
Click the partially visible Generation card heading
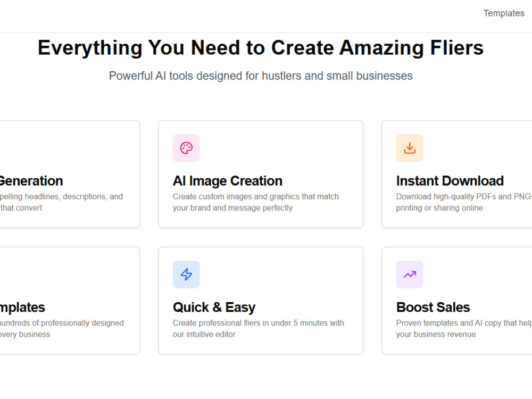point(31,181)
